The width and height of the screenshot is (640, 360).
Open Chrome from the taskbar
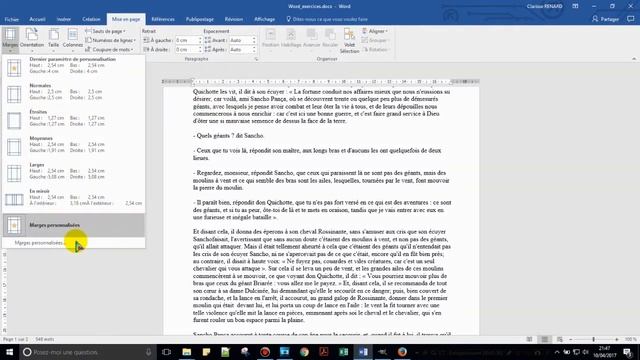click(304, 352)
